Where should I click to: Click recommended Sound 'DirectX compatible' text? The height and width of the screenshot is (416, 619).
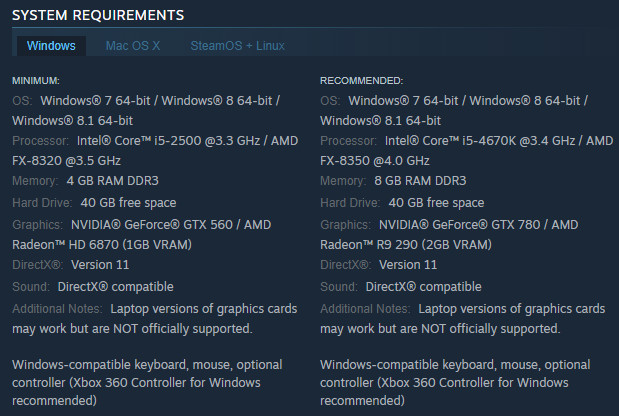[424, 287]
